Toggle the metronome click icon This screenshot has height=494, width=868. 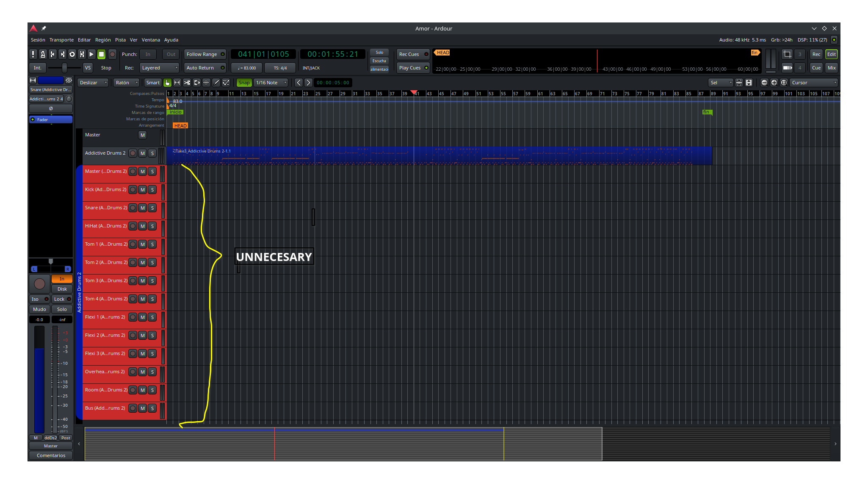(x=43, y=54)
